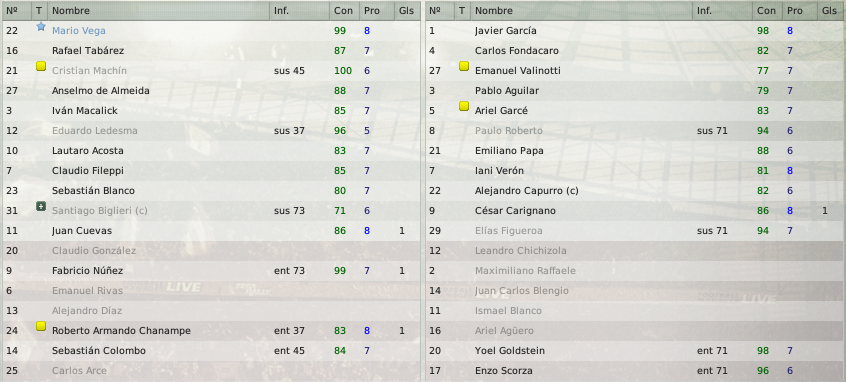Sort right table by Pro column header
This screenshot has height=382, width=846.
click(x=797, y=11)
